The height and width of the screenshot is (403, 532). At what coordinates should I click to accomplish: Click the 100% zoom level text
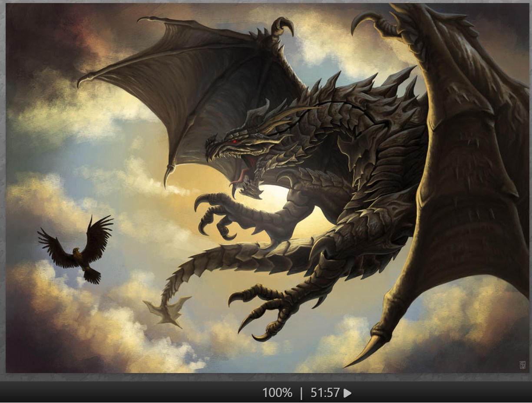click(277, 393)
